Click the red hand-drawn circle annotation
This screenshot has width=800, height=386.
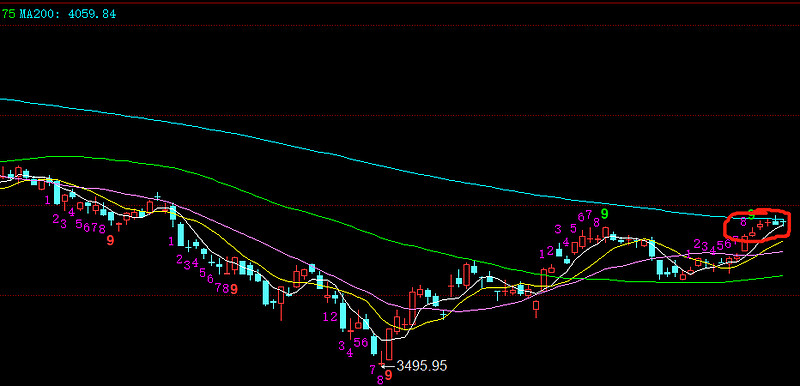(x=757, y=224)
